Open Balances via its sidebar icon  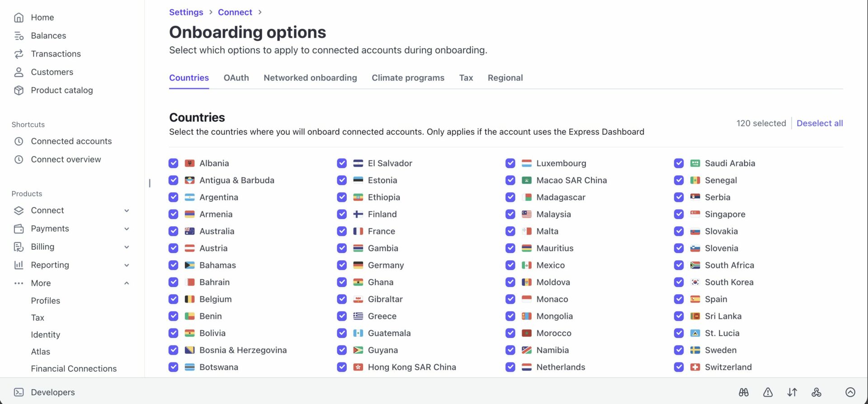click(x=19, y=36)
